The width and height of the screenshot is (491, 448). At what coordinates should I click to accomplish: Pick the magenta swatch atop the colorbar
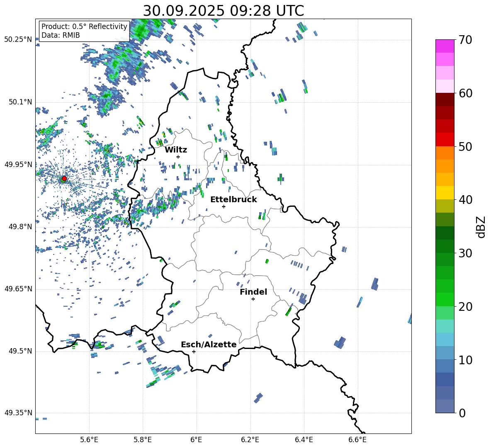445,46
